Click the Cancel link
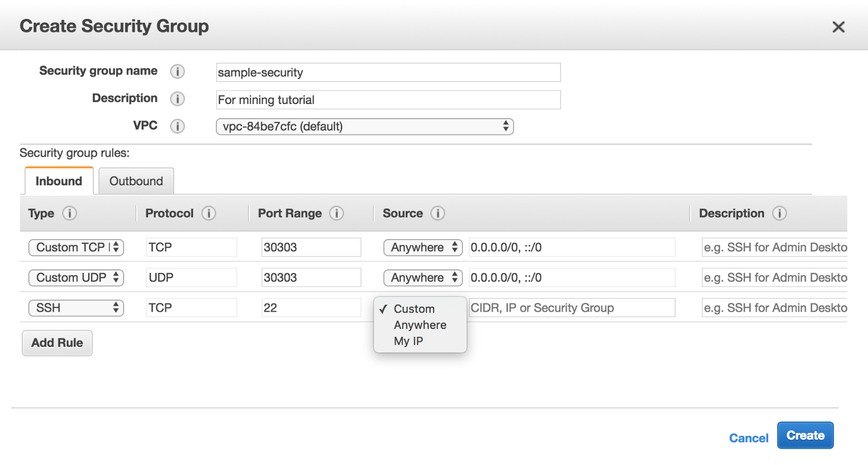The height and width of the screenshot is (465, 868). [749, 438]
